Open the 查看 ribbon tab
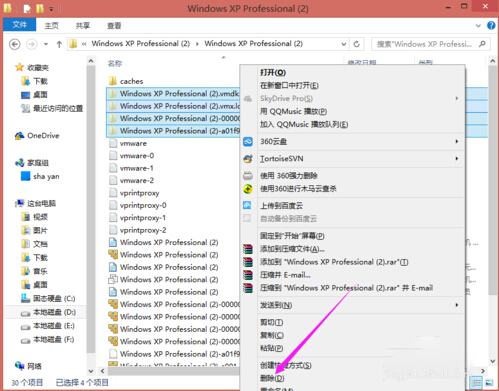The height and width of the screenshot is (391, 499). click(114, 26)
